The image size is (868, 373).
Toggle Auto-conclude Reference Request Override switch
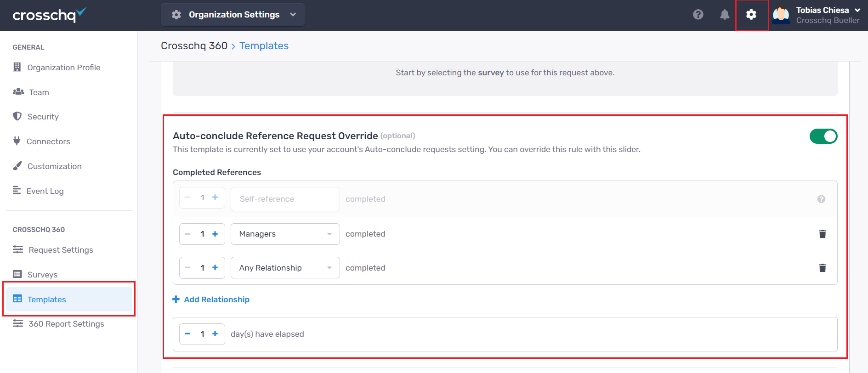coord(823,136)
